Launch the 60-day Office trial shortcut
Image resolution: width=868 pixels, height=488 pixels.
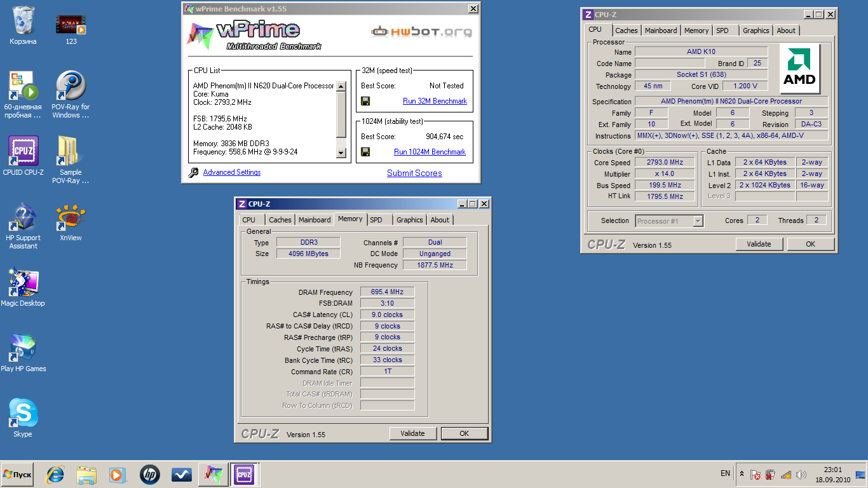[x=23, y=95]
